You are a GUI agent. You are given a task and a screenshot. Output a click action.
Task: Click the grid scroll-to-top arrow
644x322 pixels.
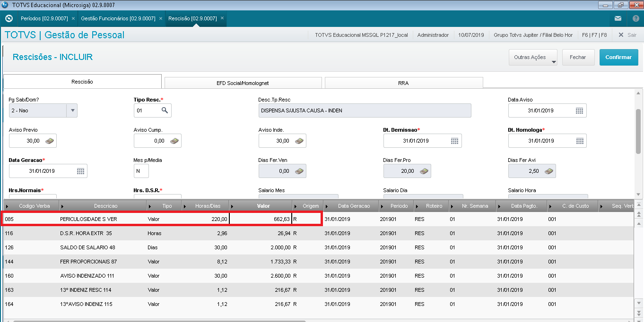click(x=639, y=205)
